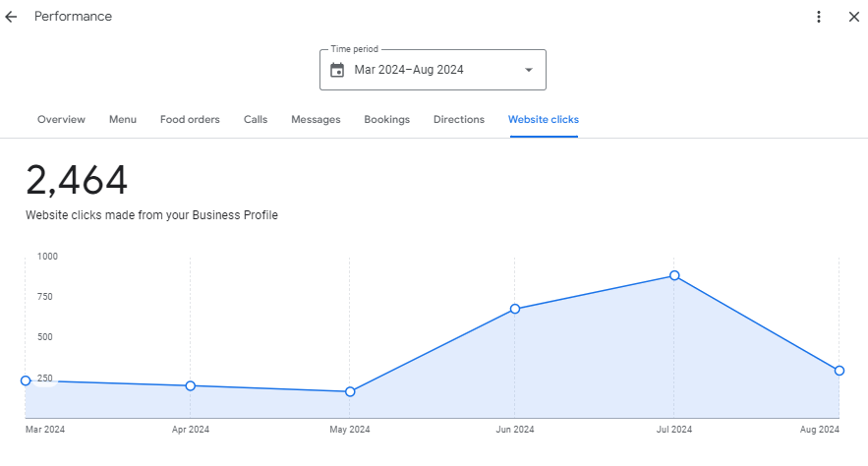Click the Mar 2024 data point

26,380
